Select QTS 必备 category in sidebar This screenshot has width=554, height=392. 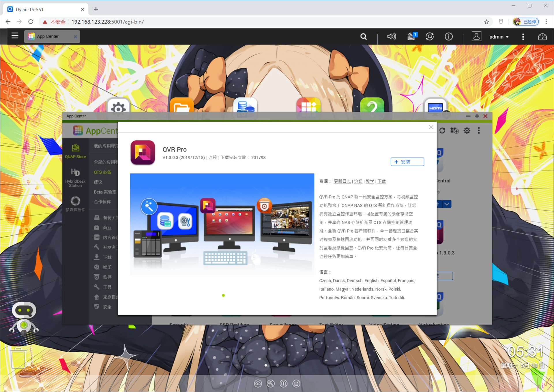tap(102, 172)
